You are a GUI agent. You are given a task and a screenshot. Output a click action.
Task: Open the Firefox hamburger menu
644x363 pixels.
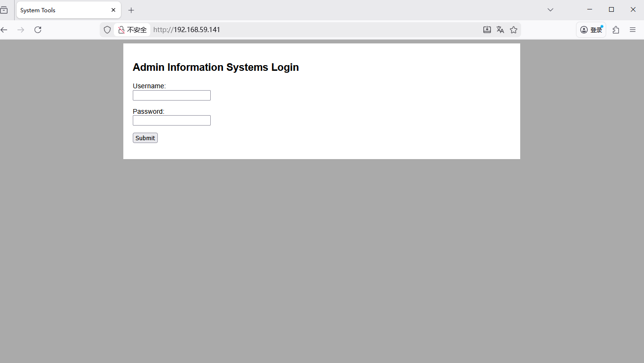coord(633,30)
